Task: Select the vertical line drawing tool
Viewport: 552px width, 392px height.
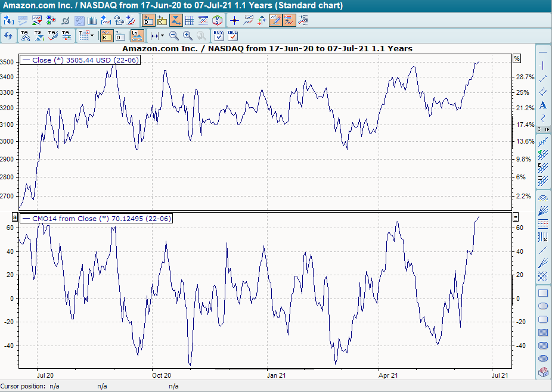Action: [543, 66]
